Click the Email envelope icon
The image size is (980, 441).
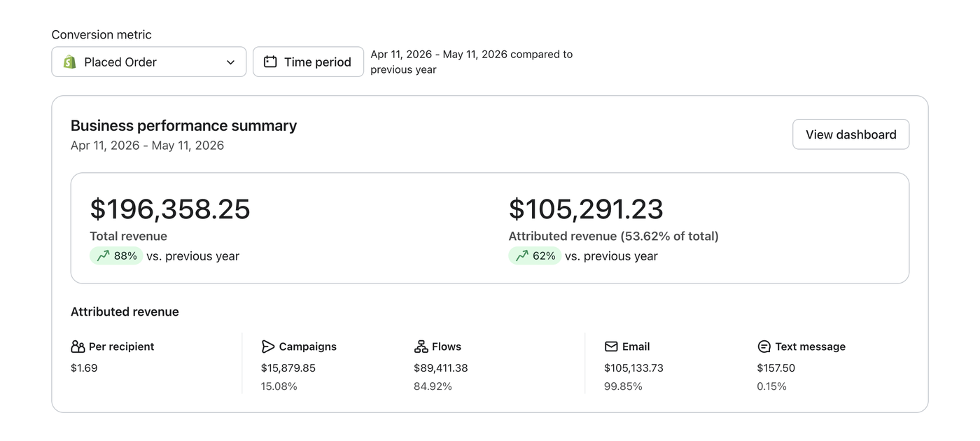pos(611,346)
